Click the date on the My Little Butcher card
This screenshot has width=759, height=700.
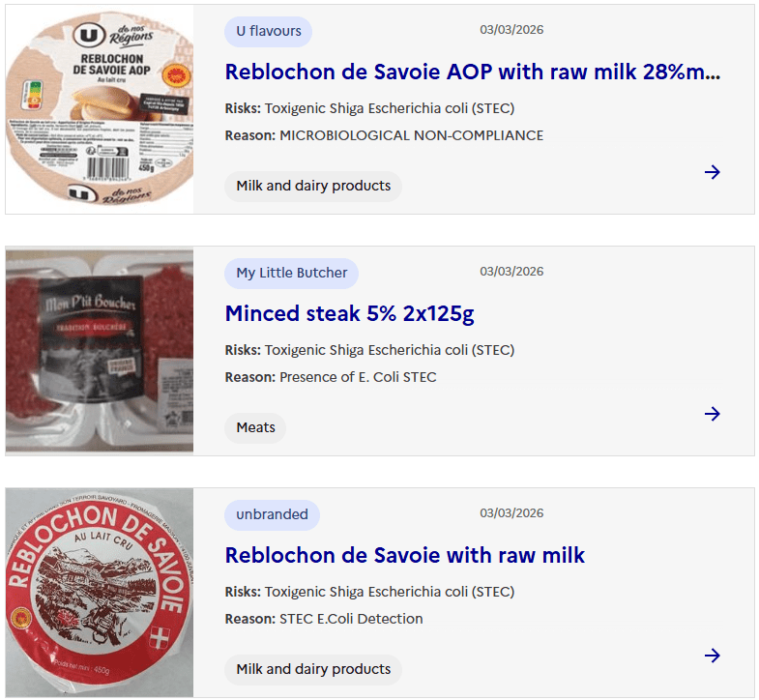[x=511, y=272]
